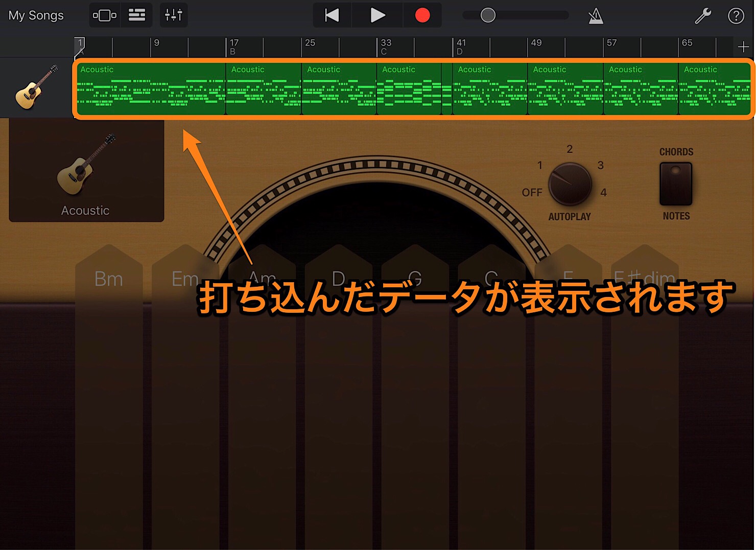Image resolution: width=756 pixels, height=550 pixels.
Task: Open the Acoustic instrument picker
Action: pos(86,171)
